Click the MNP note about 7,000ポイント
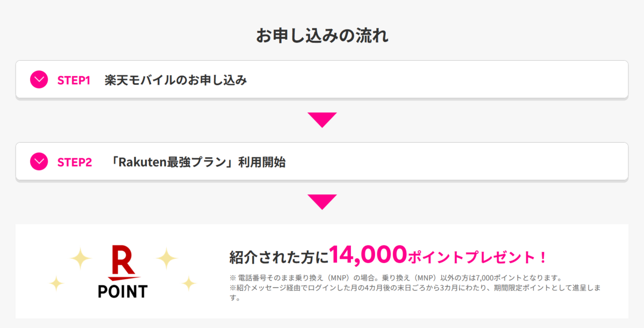This screenshot has width=644, height=328. pyautogui.click(x=395, y=278)
